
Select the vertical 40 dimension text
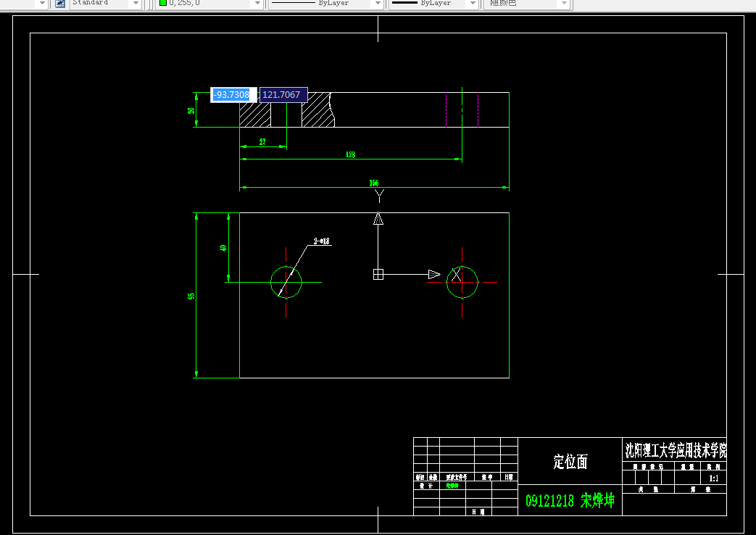223,248
